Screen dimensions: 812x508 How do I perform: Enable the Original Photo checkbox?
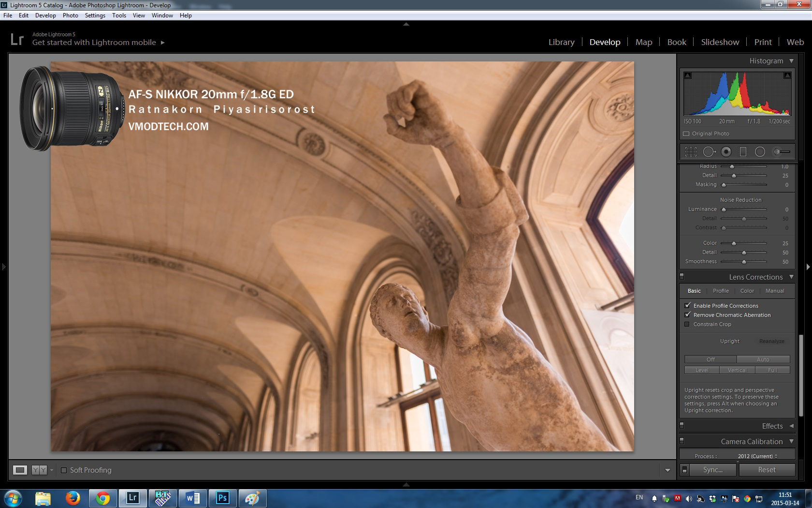[686, 134]
